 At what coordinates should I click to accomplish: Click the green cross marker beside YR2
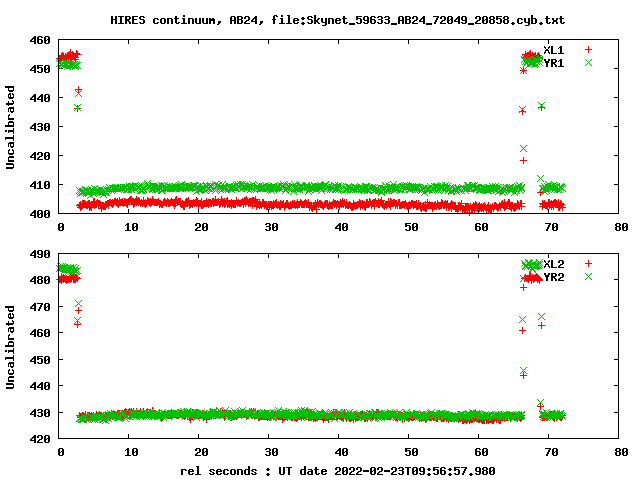(588, 277)
